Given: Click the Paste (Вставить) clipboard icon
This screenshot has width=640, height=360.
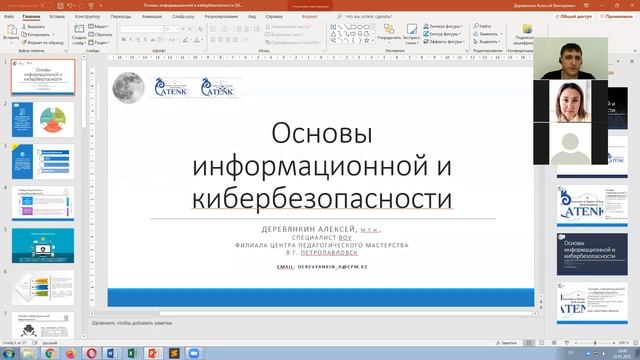Looking at the screenshot, I should [11, 30].
